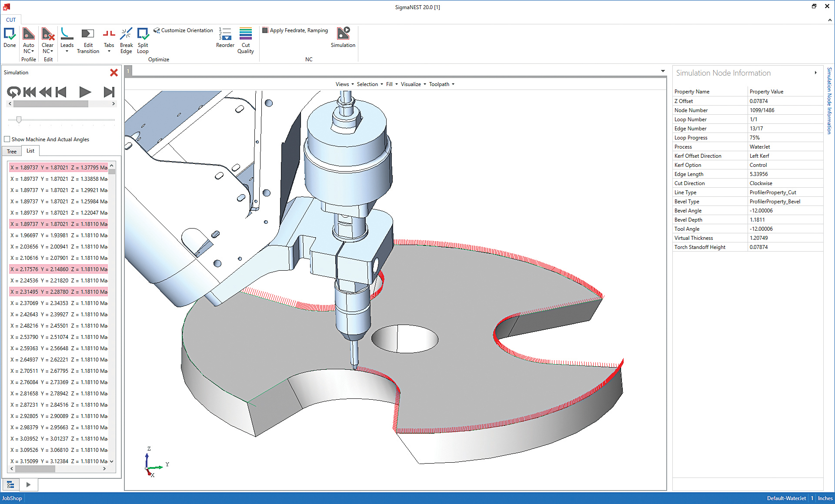Open Cut Quality color bars icon
This screenshot has height=504, width=835.
[245, 34]
